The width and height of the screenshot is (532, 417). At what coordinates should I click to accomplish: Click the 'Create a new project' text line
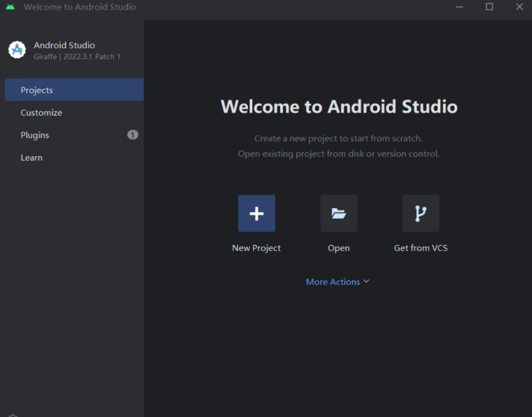339,138
